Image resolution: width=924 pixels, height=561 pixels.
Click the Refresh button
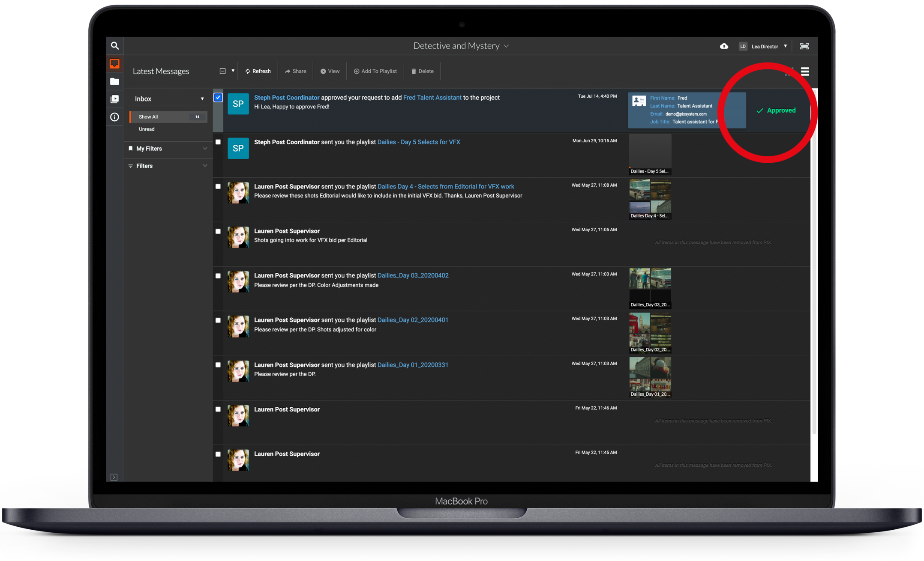coord(258,72)
